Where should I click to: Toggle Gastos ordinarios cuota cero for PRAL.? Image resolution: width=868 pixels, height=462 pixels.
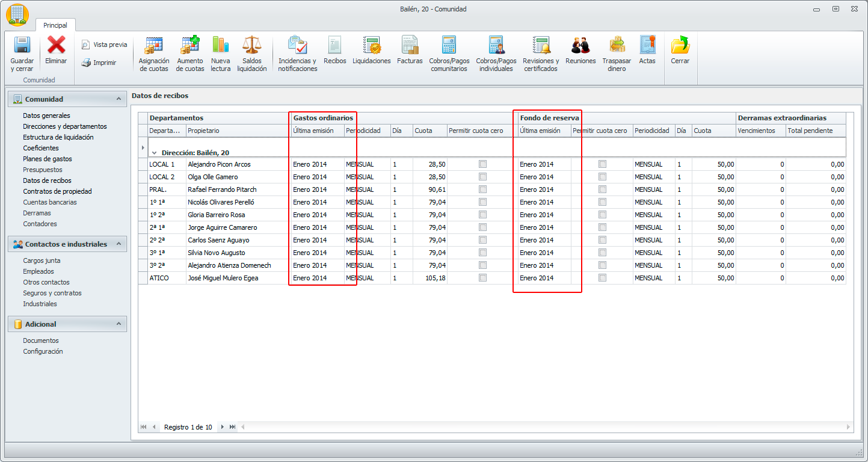pyautogui.click(x=482, y=189)
